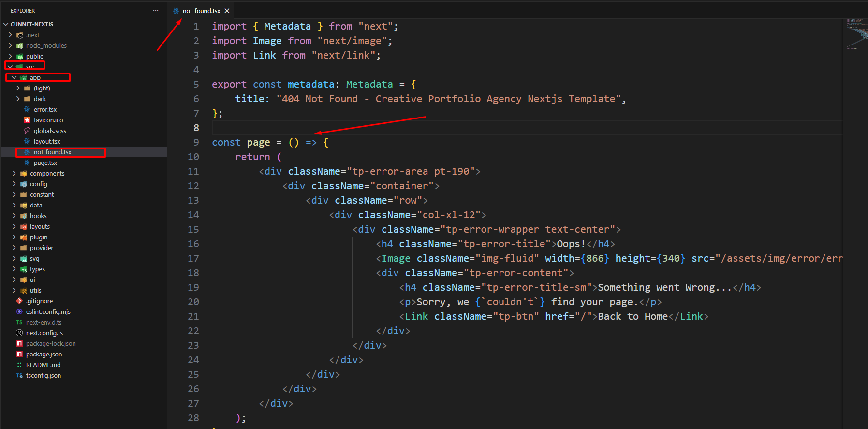Open the page.tsx file

[45, 163]
